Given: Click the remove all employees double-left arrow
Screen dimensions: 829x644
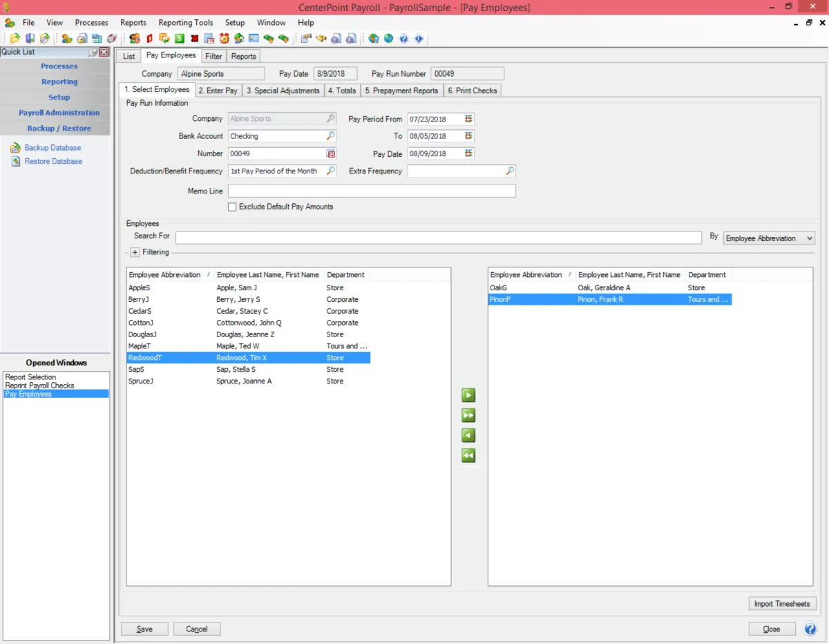Looking at the screenshot, I should pyautogui.click(x=468, y=456).
